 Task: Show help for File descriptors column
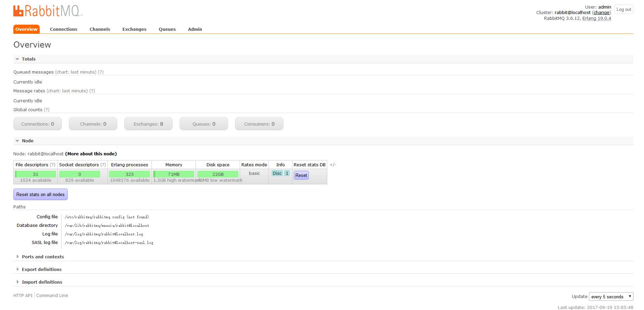tap(52, 165)
